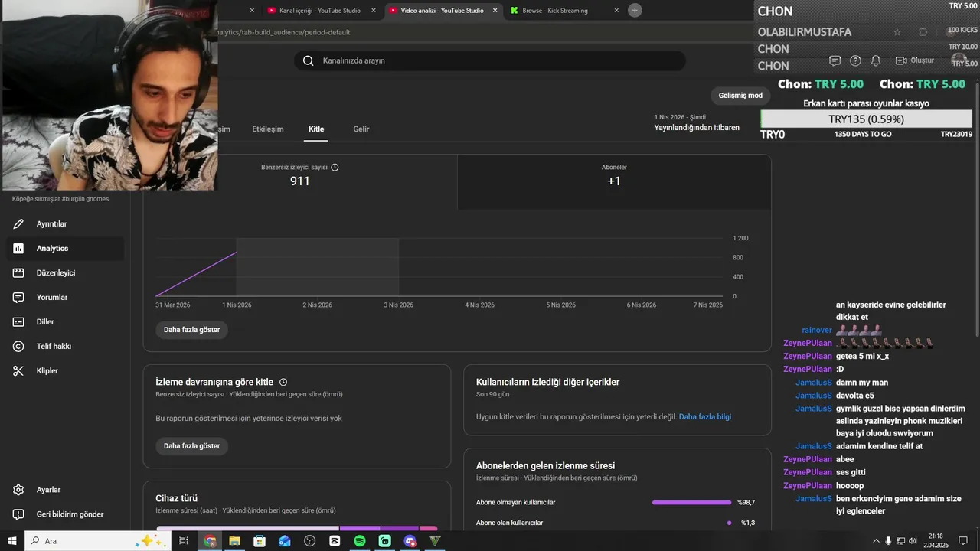Switch to Browse - Kick Streaming tab
The height and width of the screenshot is (551, 980).
pos(555,11)
